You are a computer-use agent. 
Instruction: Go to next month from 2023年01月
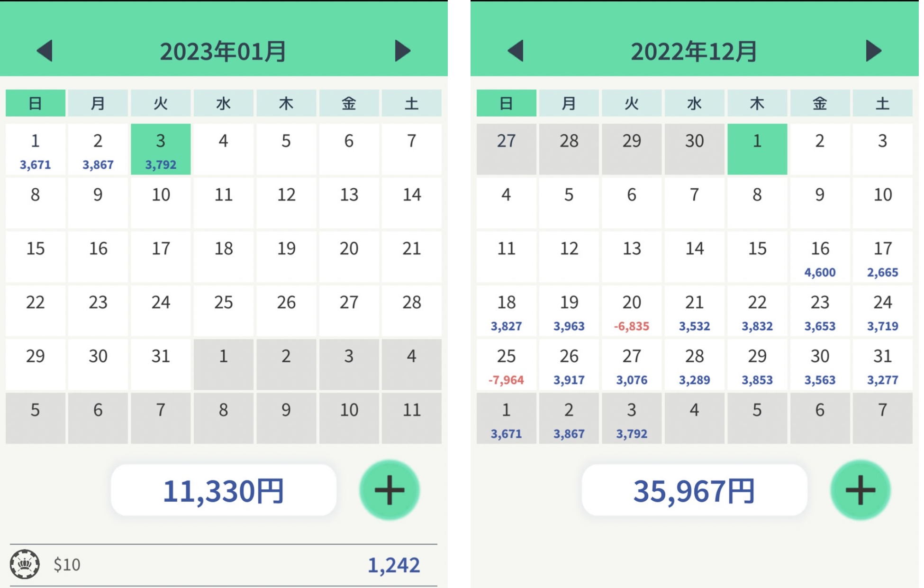click(402, 51)
